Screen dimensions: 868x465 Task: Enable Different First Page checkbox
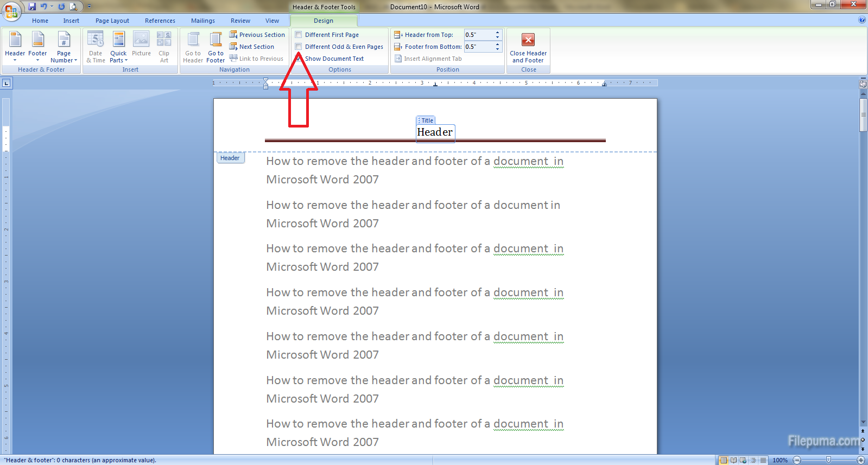[x=299, y=35]
